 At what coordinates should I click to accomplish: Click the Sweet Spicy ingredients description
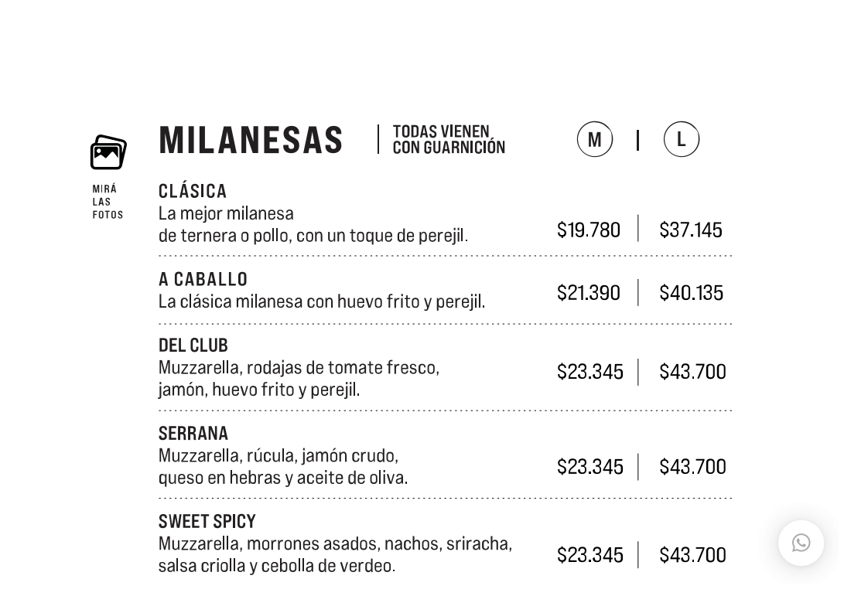point(335,554)
